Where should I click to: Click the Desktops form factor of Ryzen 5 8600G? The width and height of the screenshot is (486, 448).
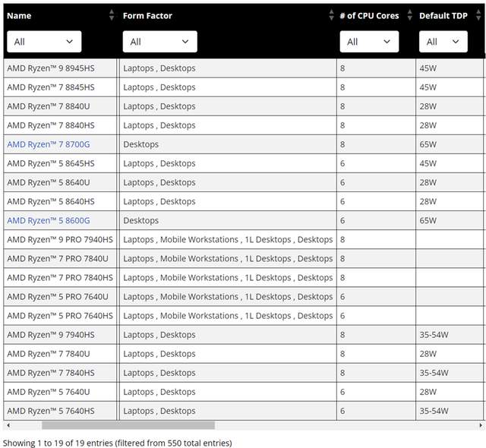[141, 221]
